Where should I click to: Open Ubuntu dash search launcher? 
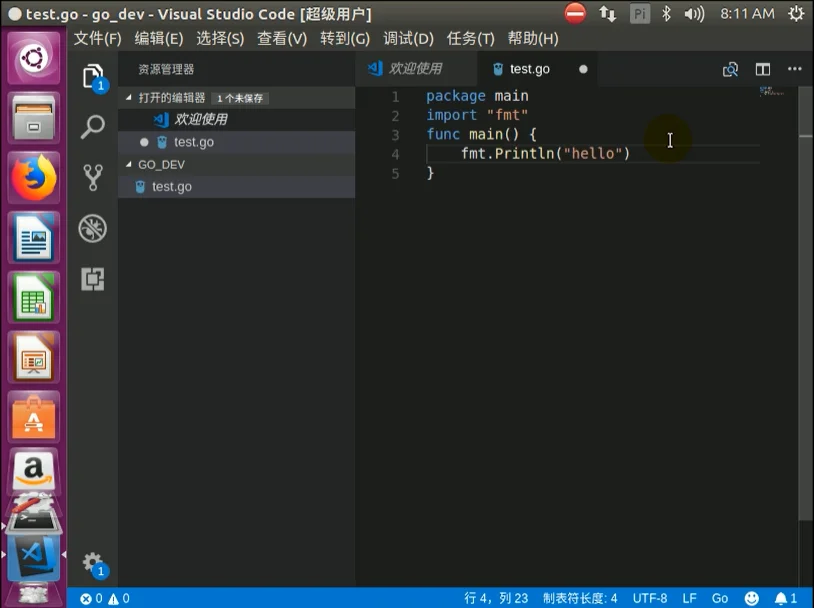point(34,58)
